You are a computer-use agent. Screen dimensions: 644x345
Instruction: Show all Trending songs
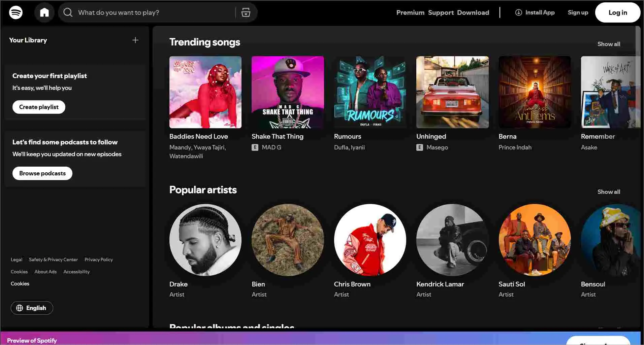coord(608,44)
